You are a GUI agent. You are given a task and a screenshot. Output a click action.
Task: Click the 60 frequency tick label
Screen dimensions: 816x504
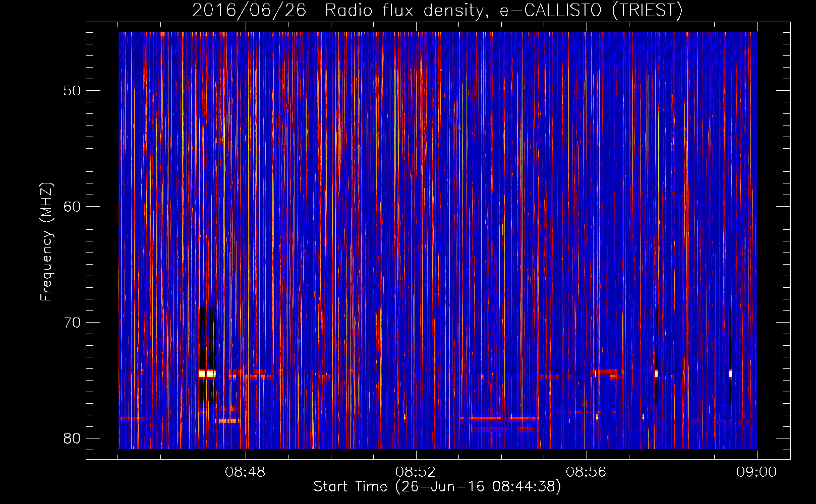pos(73,207)
